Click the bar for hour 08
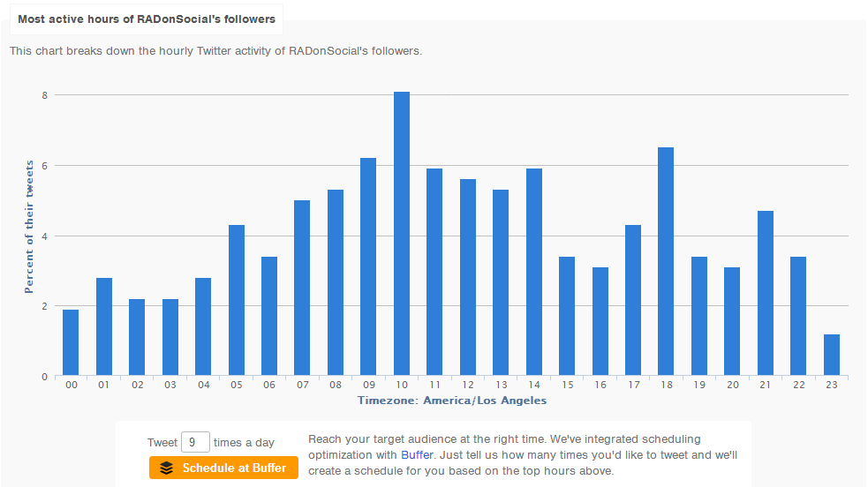The image size is (868, 487). 336,283
